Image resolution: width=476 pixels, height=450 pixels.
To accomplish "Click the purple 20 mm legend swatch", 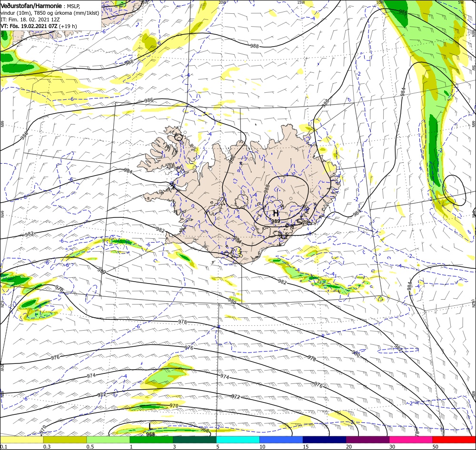I will (367, 440).
